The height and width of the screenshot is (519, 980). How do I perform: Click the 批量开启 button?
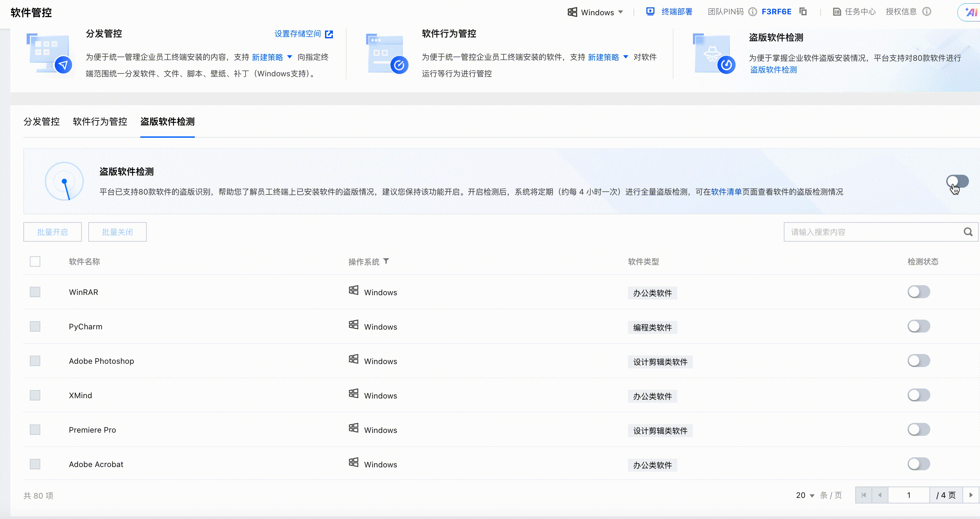[x=53, y=232]
